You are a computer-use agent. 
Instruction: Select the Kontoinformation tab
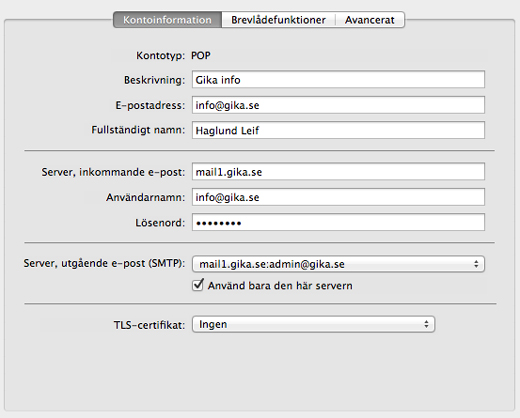point(167,20)
